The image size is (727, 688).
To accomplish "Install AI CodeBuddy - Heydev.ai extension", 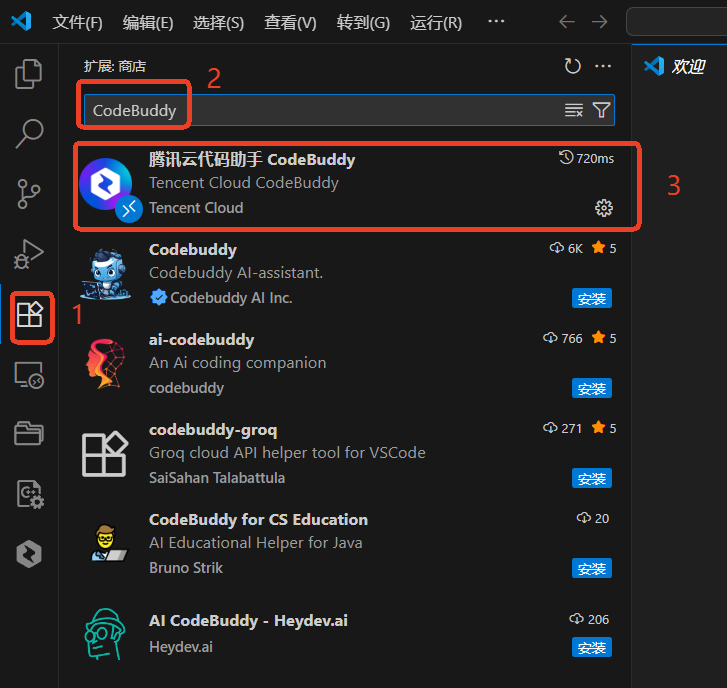I will click(x=592, y=647).
